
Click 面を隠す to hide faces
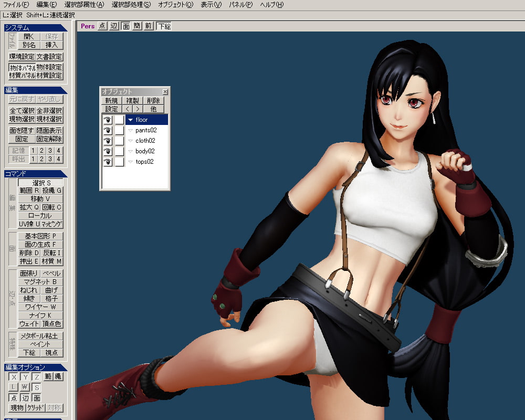pyautogui.click(x=22, y=131)
